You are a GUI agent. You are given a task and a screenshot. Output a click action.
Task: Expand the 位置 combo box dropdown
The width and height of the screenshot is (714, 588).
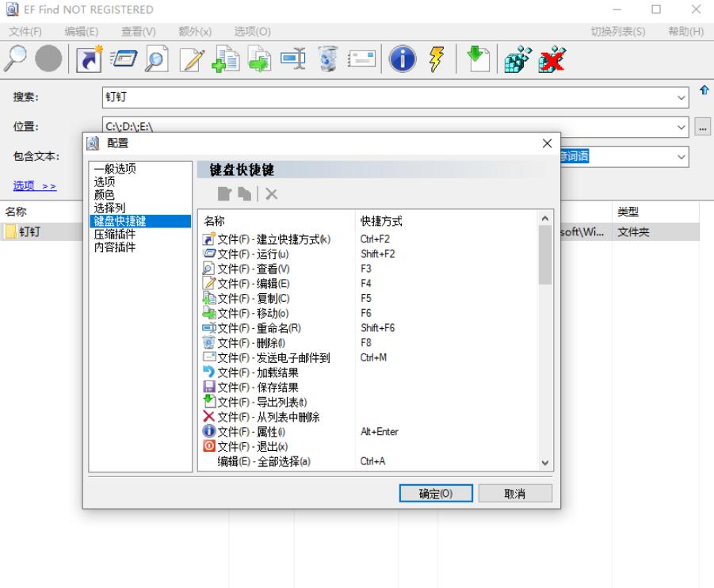click(682, 127)
